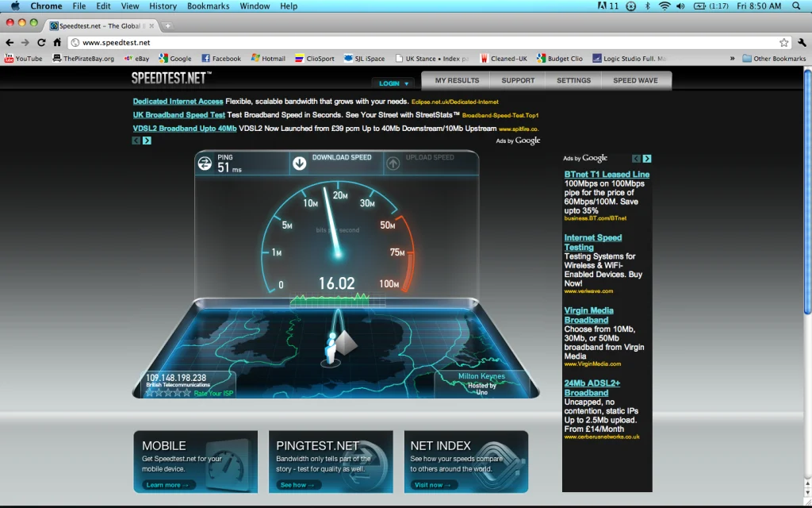
Task: Go to the browser home page
Action: (57, 43)
